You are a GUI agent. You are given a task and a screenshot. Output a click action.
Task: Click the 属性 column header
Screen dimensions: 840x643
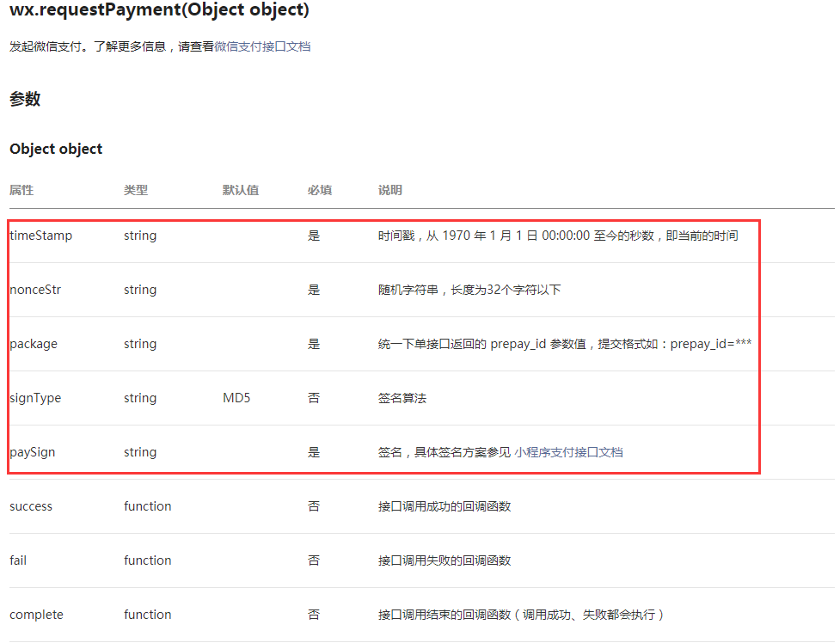21,190
